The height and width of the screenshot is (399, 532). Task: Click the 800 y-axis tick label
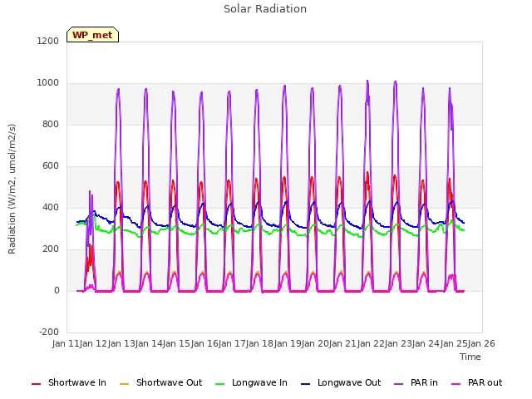pyautogui.click(x=51, y=124)
